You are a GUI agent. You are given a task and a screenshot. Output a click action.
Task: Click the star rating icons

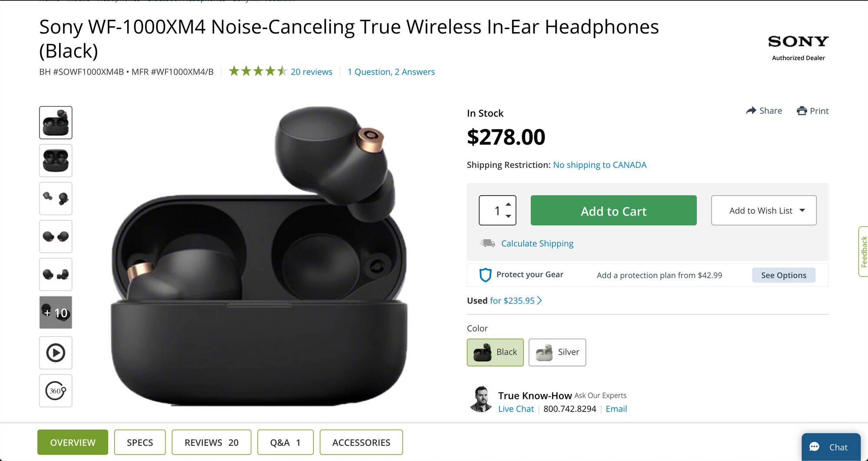click(258, 71)
